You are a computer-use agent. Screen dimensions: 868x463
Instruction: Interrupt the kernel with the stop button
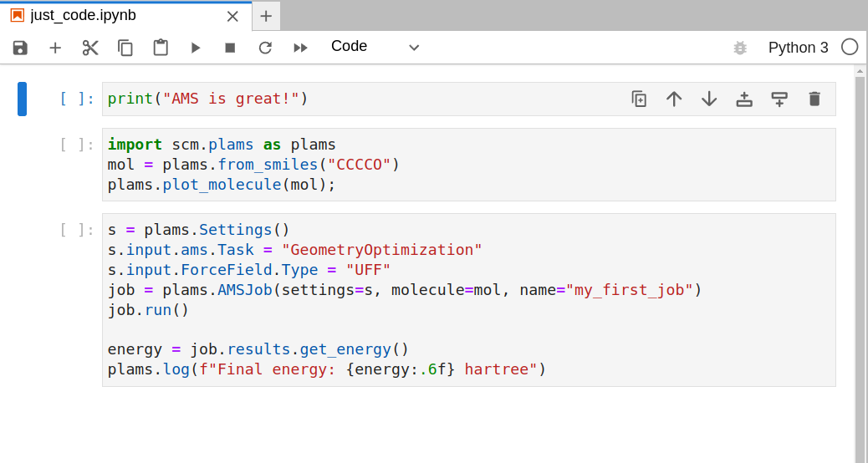point(230,48)
